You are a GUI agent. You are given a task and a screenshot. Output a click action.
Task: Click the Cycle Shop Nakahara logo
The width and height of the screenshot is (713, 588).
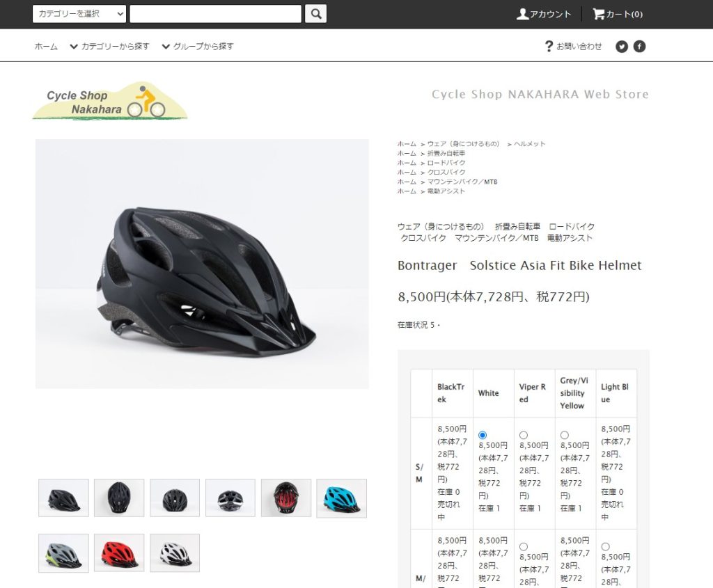pyautogui.click(x=109, y=101)
